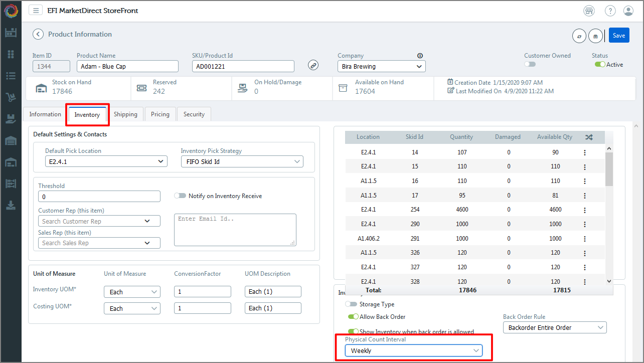
Task: Open the user profile icon
Action: coord(628,11)
